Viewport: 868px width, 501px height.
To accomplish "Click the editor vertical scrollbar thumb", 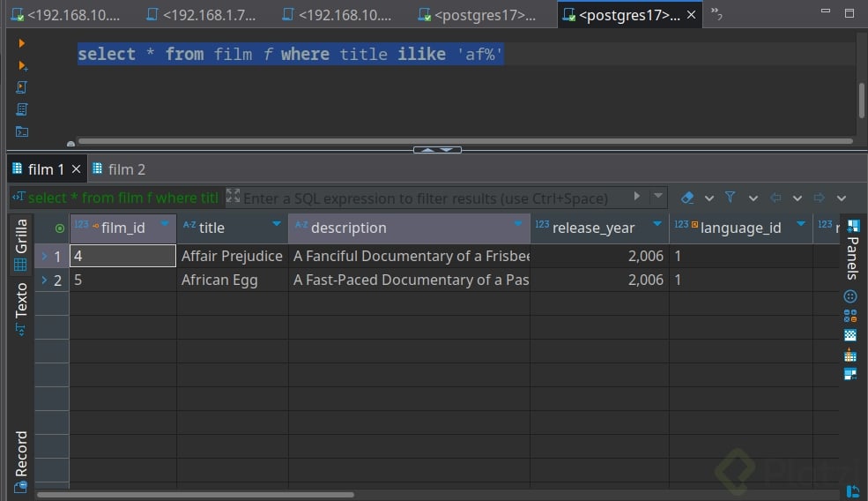I will tap(861, 101).
